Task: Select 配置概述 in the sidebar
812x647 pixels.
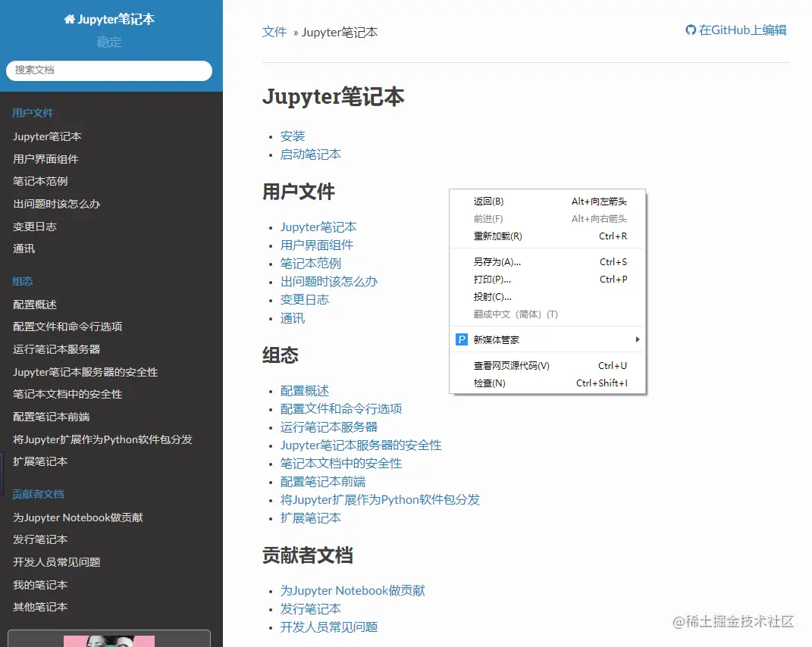Action: pyautogui.click(x=111, y=305)
